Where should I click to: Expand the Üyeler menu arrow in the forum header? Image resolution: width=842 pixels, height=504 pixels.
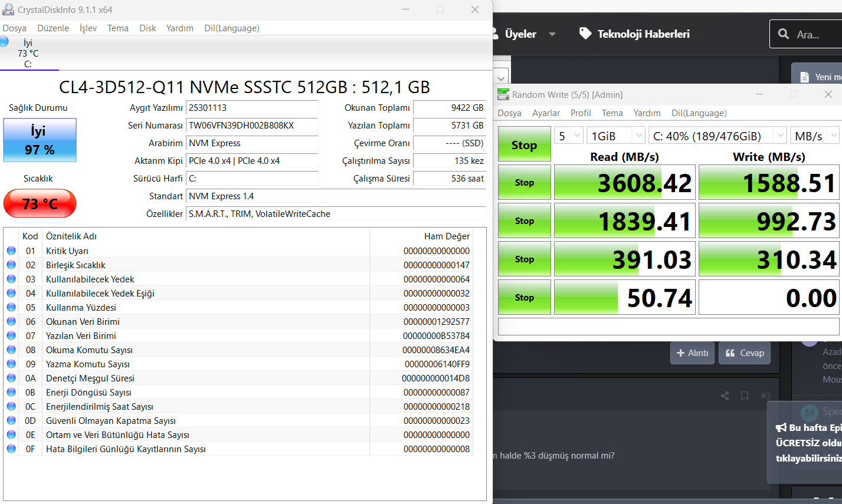(x=552, y=34)
